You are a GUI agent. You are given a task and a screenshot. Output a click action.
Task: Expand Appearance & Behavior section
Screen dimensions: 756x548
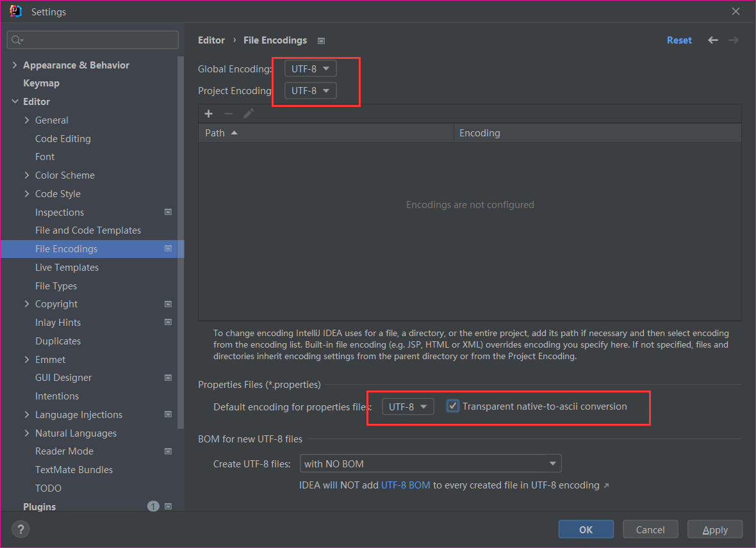click(x=15, y=65)
